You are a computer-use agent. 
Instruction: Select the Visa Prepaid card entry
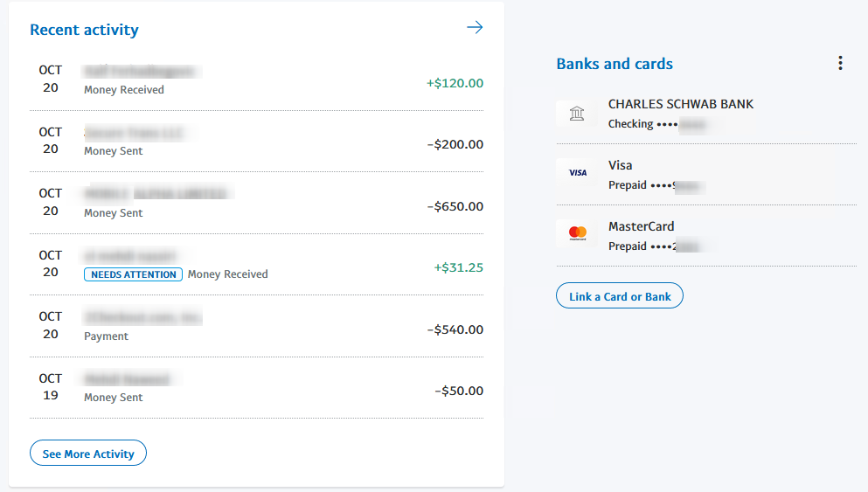click(706, 175)
